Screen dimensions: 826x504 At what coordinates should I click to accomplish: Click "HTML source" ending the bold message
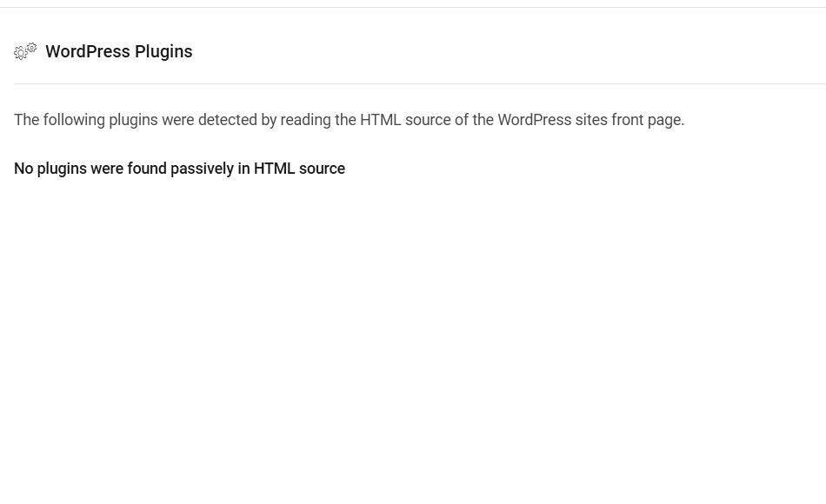point(299,169)
